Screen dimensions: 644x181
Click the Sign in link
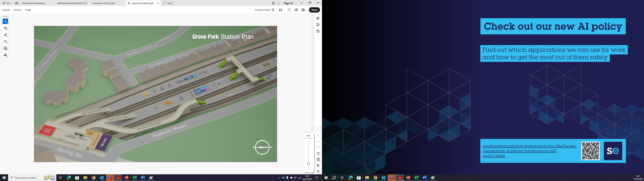(x=288, y=3)
